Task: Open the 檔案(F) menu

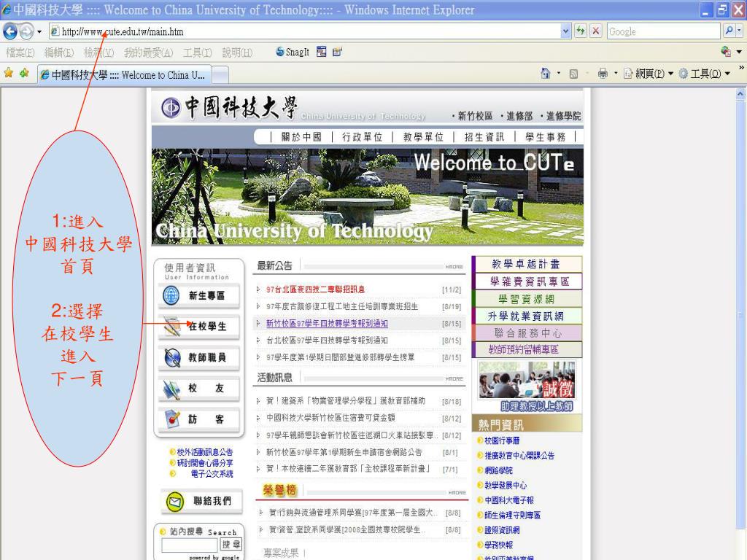Action: click(20, 52)
